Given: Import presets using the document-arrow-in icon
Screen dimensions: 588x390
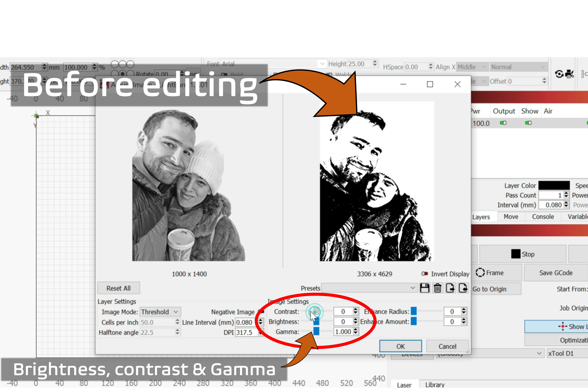Looking at the screenshot, I should [x=463, y=288].
